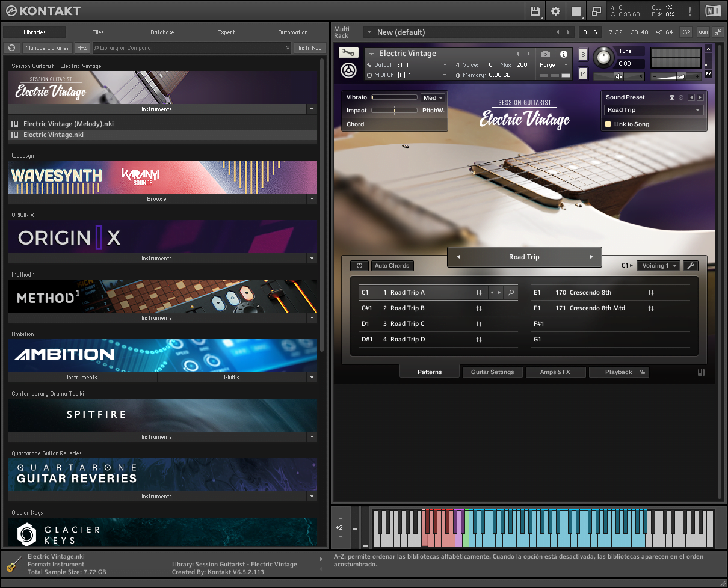Screen dimensions: 728x588
Task: Toggle the PV button on the instrument
Action: tap(709, 73)
